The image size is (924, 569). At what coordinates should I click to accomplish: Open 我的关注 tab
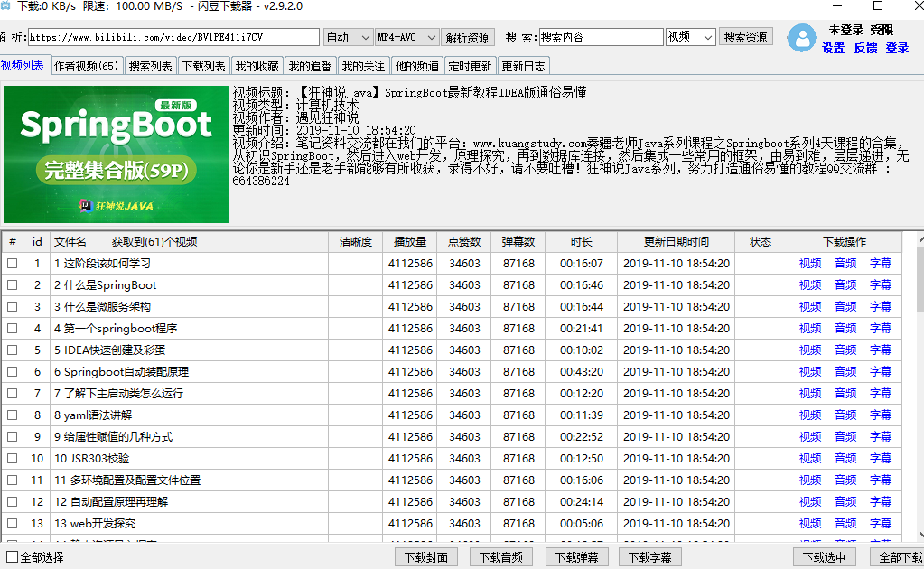click(x=364, y=66)
